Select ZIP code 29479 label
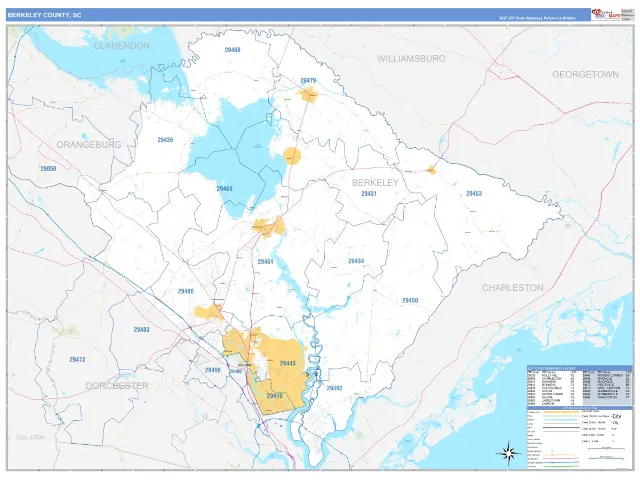Viewport: 640px width, 480px height. point(308,80)
